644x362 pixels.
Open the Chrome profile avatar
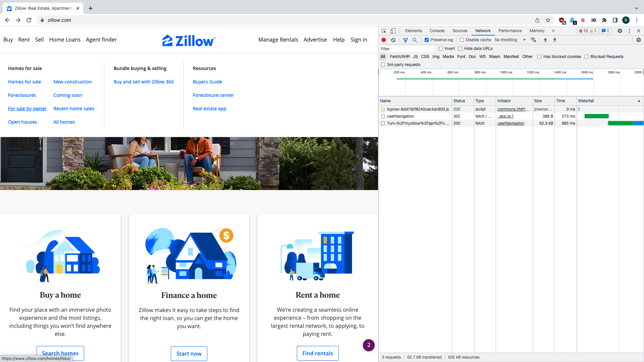tap(626, 20)
